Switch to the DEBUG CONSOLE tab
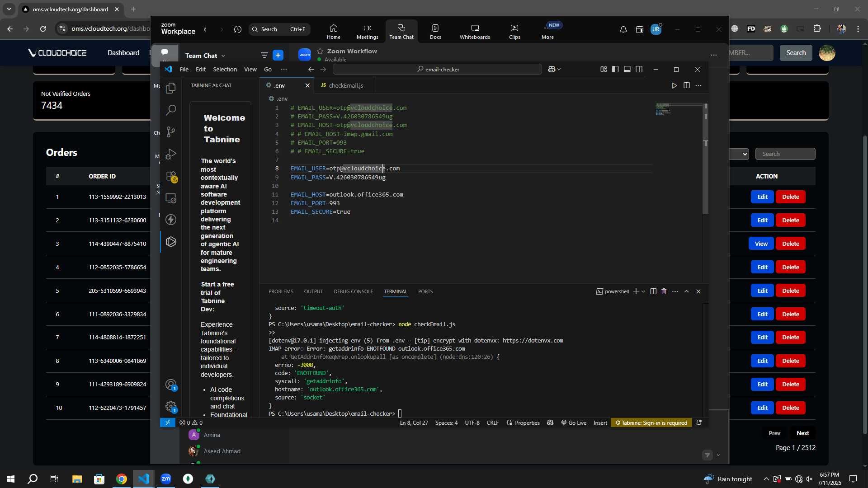The width and height of the screenshot is (868, 488). pyautogui.click(x=353, y=291)
